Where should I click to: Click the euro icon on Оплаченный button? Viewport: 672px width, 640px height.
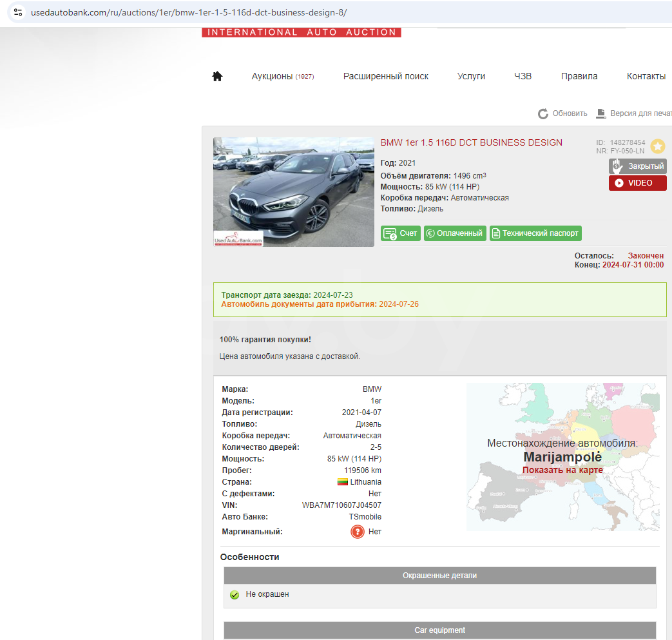pos(430,233)
